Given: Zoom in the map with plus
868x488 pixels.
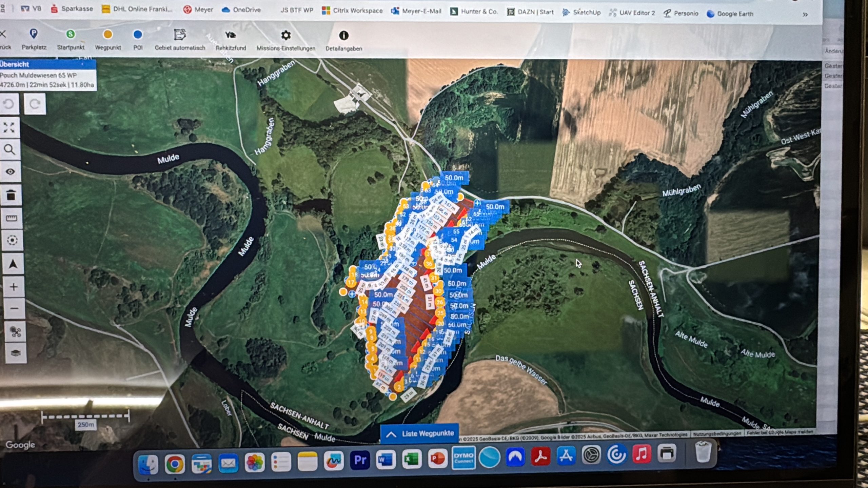Looking at the screenshot, I should [14, 287].
